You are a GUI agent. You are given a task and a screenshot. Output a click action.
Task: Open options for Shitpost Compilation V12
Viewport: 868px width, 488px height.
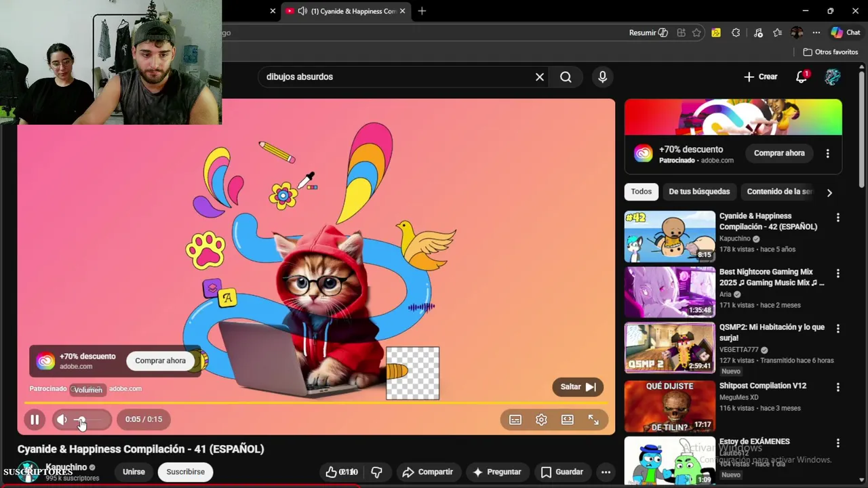pyautogui.click(x=837, y=387)
